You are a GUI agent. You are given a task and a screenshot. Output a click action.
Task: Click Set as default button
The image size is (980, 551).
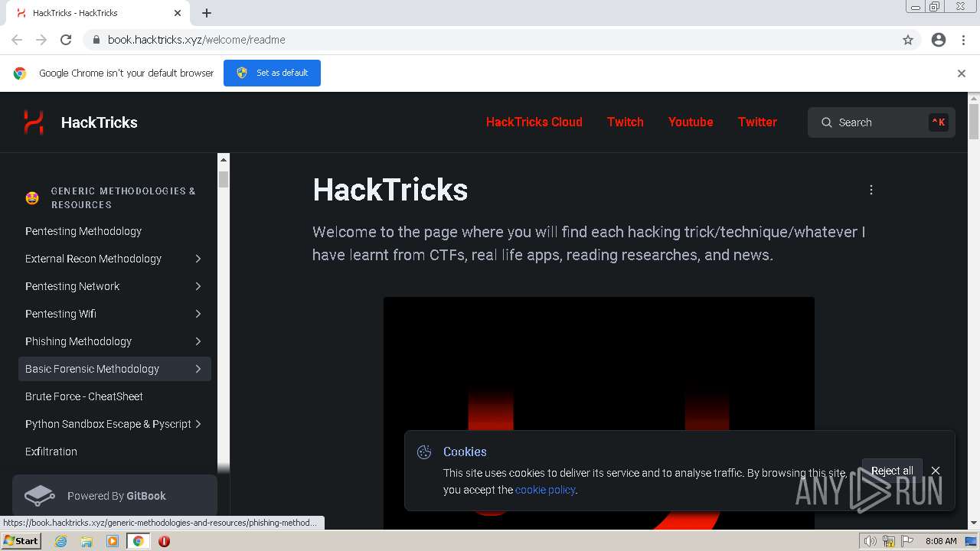[x=272, y=73]
